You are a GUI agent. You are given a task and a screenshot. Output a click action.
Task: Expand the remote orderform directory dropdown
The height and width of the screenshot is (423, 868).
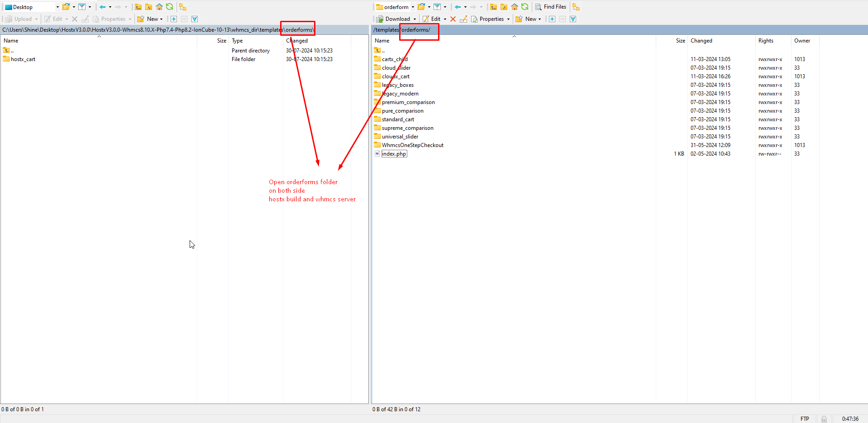click(413, 7)
